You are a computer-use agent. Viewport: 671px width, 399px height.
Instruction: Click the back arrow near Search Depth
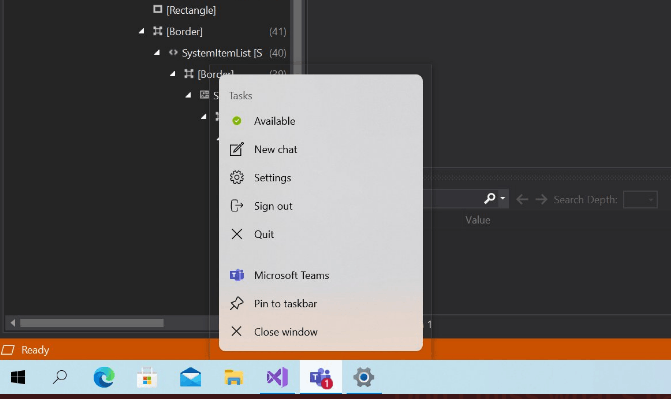522,199
